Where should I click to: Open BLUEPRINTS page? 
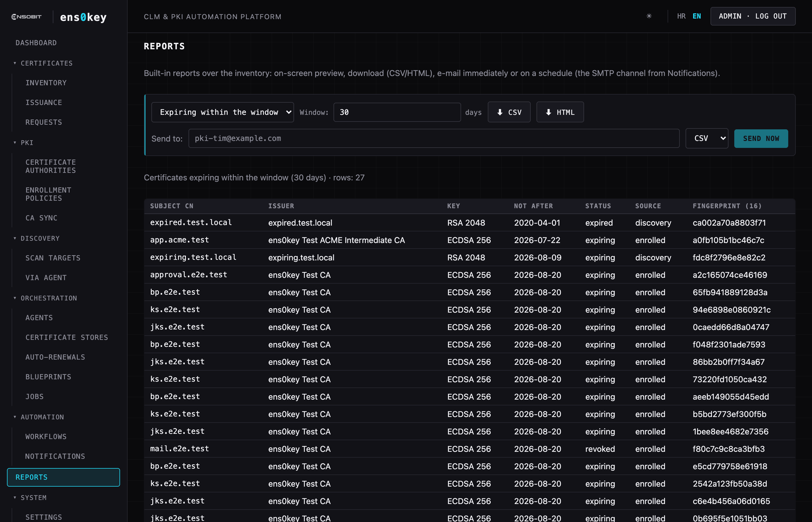[x=48, y=377]
